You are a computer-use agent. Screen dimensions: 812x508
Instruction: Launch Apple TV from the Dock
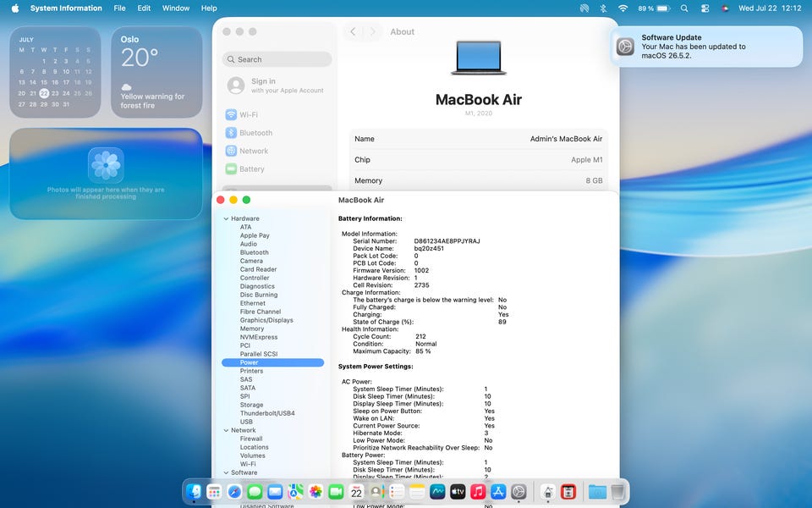pos(458,491)
